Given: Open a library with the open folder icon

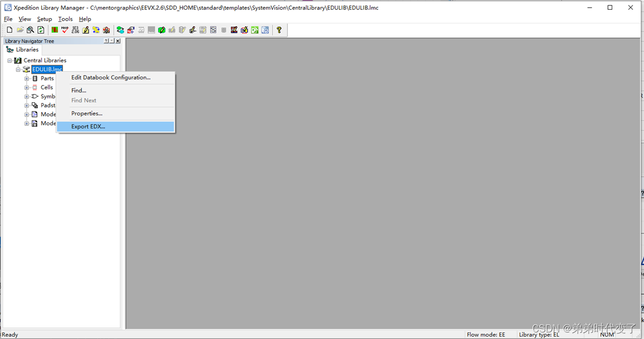Looking at the screenshot, I should tap(20, 30).
